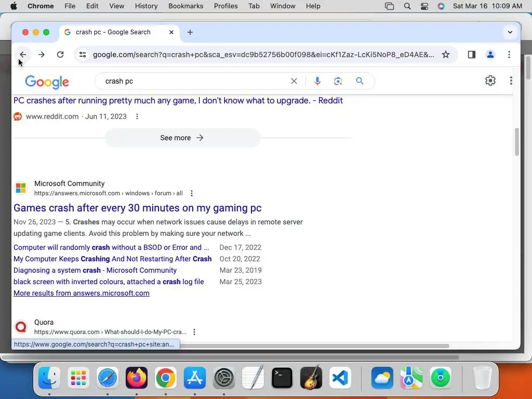This screenshot has width=532, height=399.
Task: Launch Firefox from the dock
Action: click(137, 378)
